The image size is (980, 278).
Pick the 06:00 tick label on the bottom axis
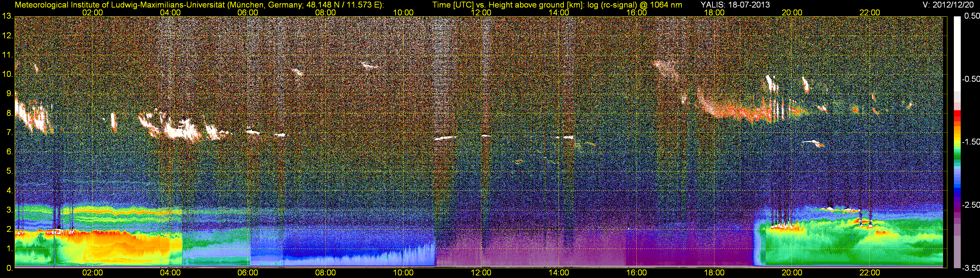coord(248,273)
